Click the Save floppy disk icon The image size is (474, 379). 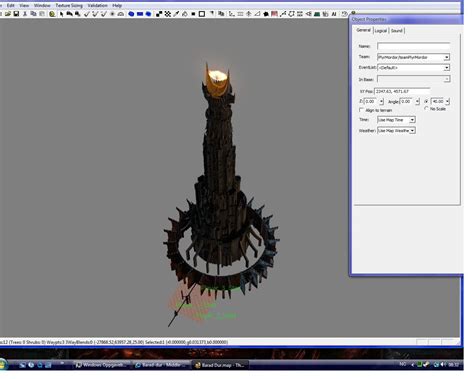(x=16, y=14)
